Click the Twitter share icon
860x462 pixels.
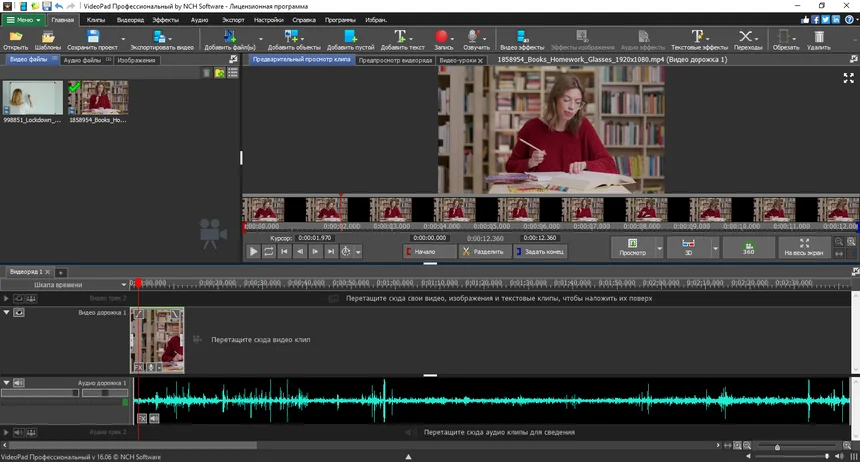(825, 20)
